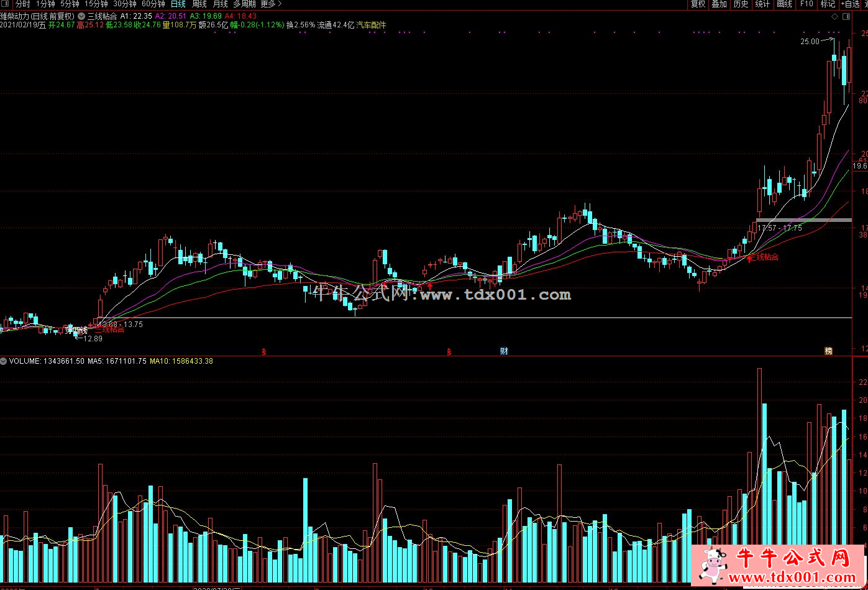
Task: Click the 财 financial event marker
Action: point(504,351)
